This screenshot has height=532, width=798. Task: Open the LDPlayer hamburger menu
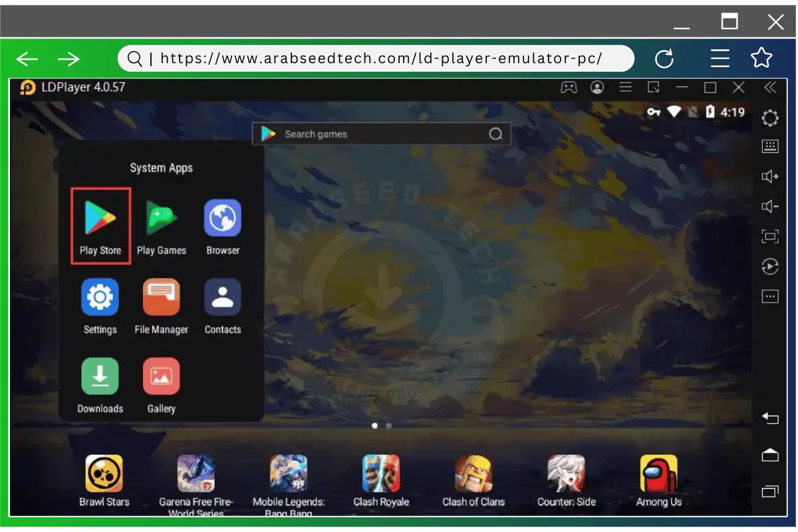[x=625, y=87]
